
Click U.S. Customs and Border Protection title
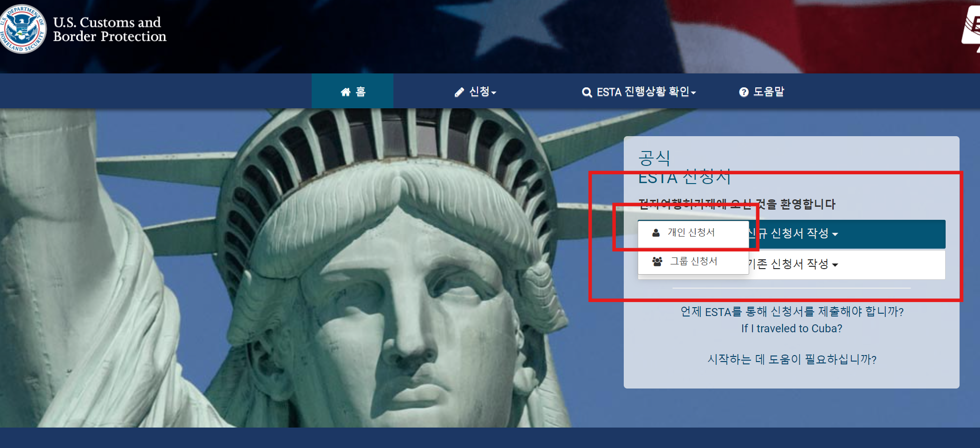tap(110, 29)
